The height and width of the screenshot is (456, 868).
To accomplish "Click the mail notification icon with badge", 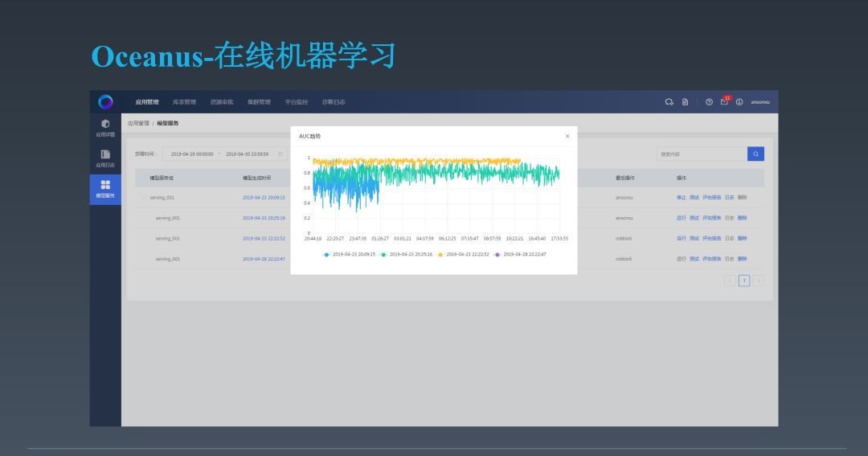I will coord(724,102).
